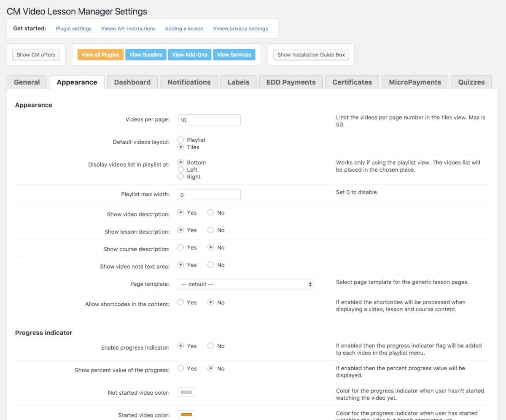Viewport: 506px width, 420px height.
Task: Pick the Started video color swatch
Action: click(x=186, y=415)
